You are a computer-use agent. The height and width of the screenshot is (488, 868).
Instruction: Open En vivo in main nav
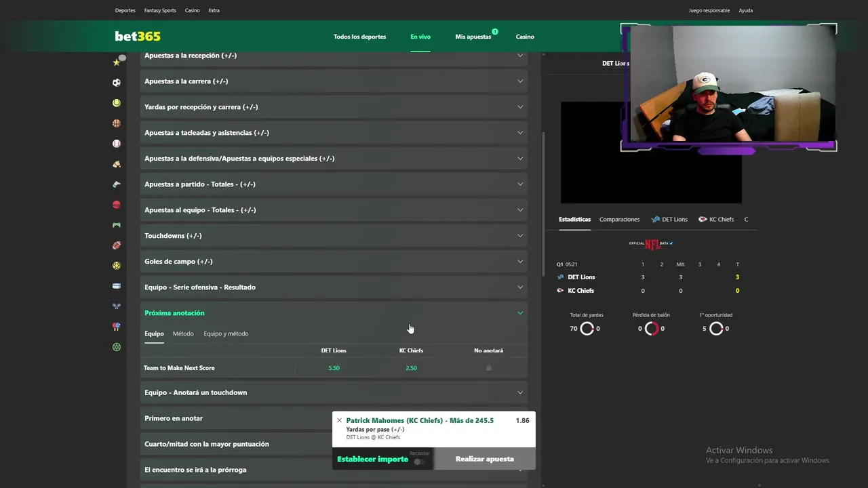pos(420,37)
